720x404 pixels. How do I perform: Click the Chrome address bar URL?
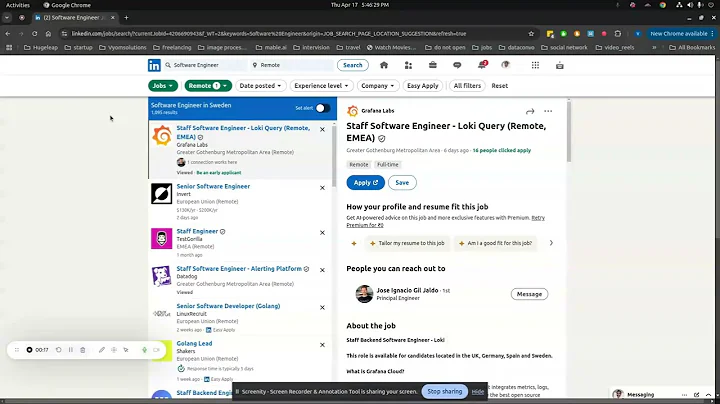(x=269, y=34)
